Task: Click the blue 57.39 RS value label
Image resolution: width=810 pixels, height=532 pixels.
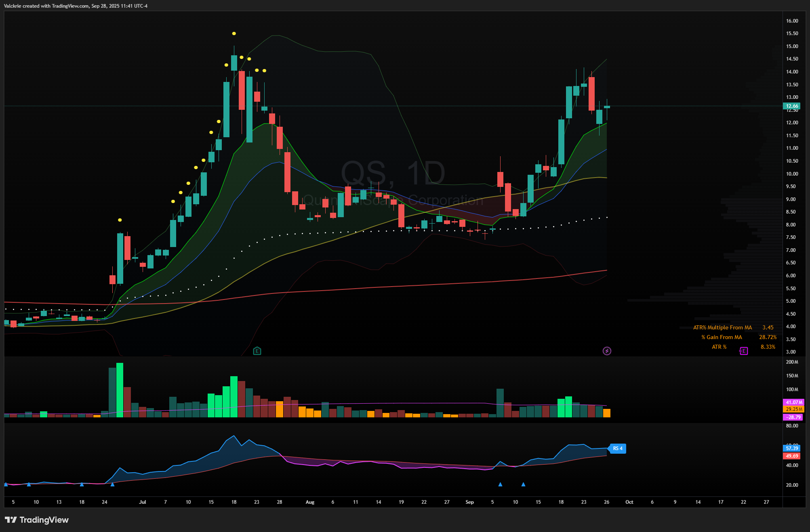Action: coord(792,448)
